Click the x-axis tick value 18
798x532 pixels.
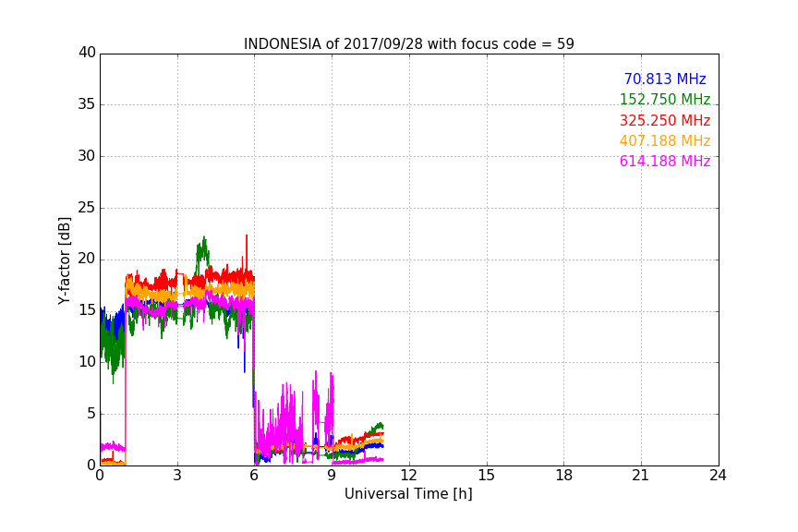coord(564,476)
